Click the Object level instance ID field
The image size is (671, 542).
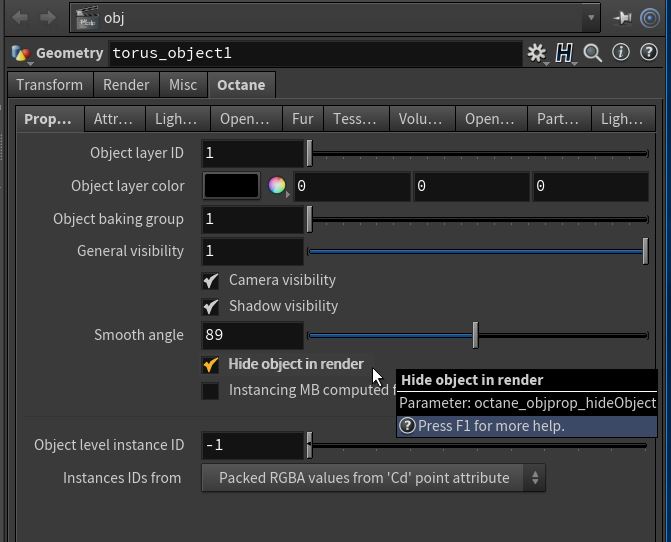(x=252, y=445)
